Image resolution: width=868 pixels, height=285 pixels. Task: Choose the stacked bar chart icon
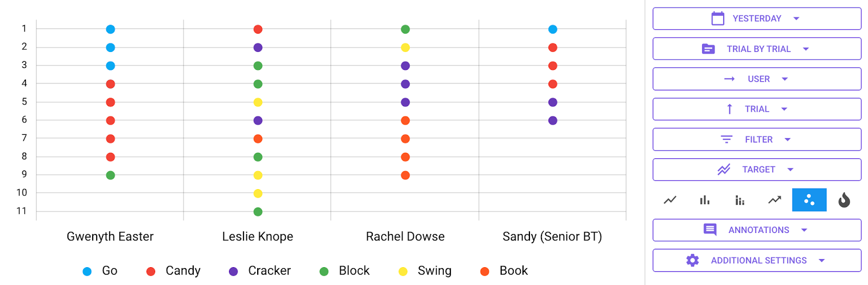pyautogui.click(x=739, y=200)
